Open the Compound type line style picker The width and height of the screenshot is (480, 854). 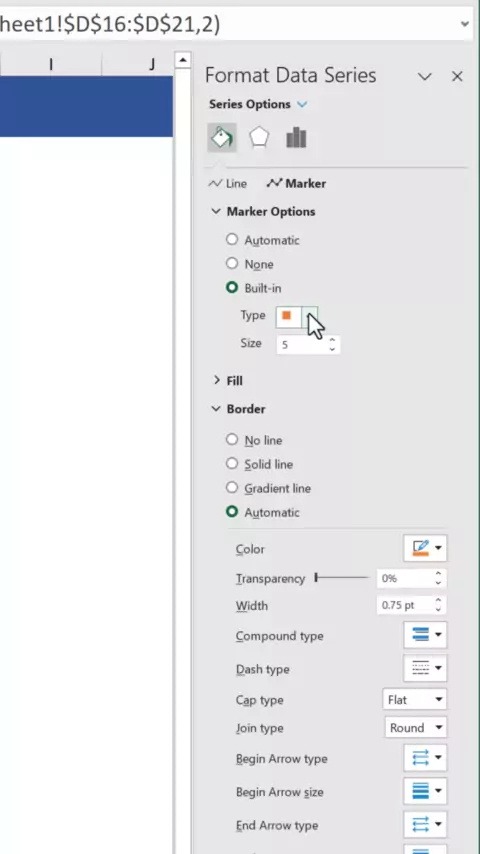425,635
